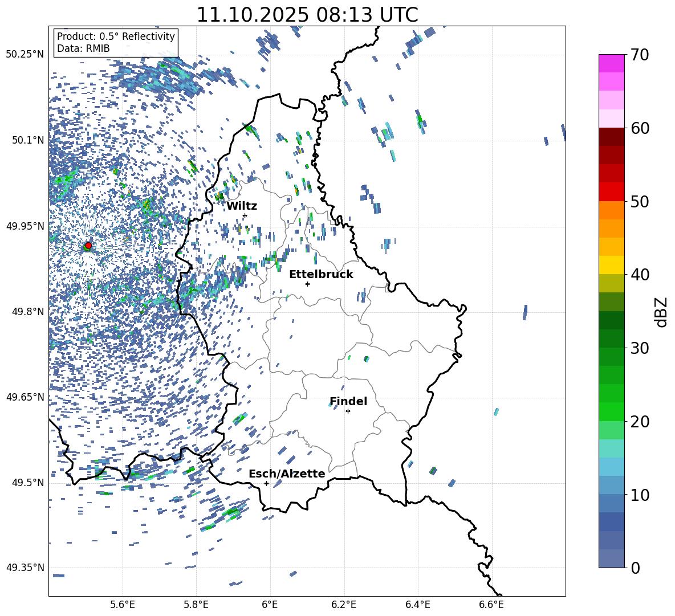
Task: Pick the yellow colorbar swatch just above 40
Action: coord(612,265)
